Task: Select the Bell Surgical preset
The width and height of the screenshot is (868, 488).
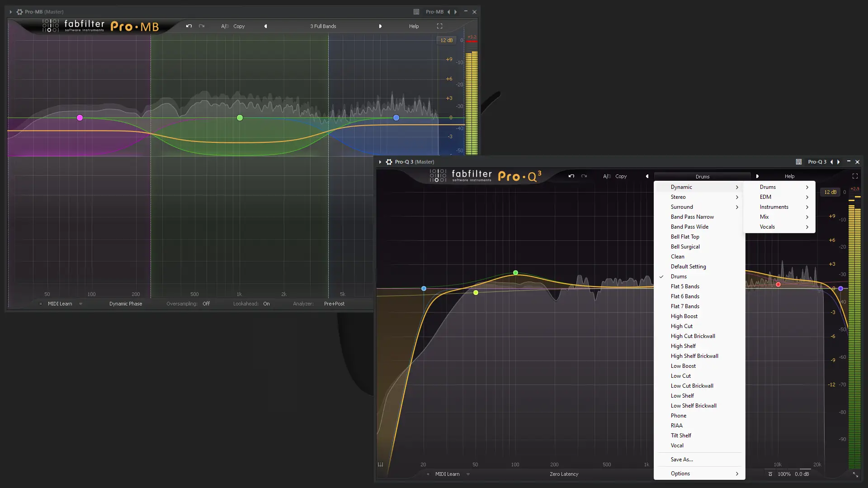Action: pos(685,247)
